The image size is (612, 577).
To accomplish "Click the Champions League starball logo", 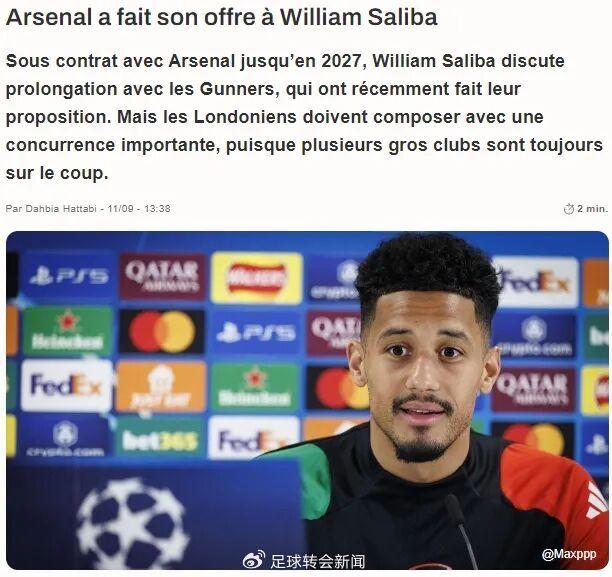I will [132, 523].
